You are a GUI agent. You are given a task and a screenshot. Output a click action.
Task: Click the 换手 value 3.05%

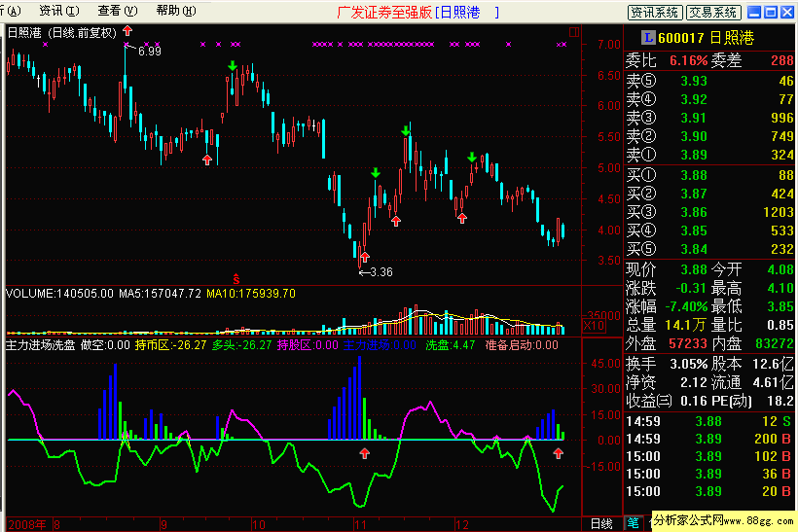689,364
